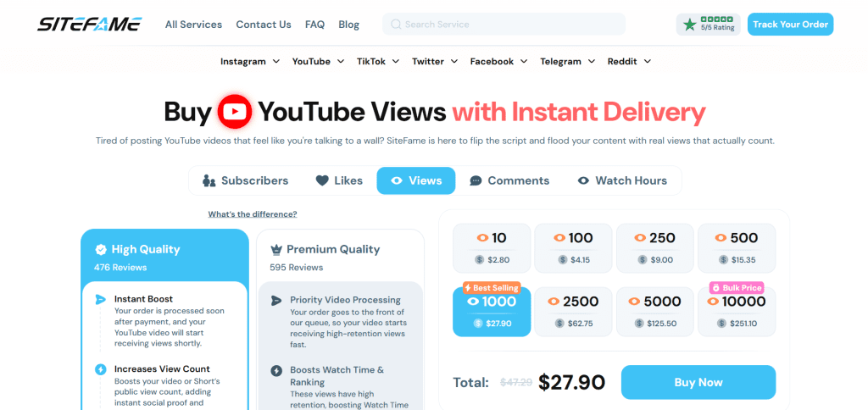Expand the Instagram dropdown menu
Image resolution: width=868 pixels, height=410 pixels.
pyautogui.click(x=250, y=62)
